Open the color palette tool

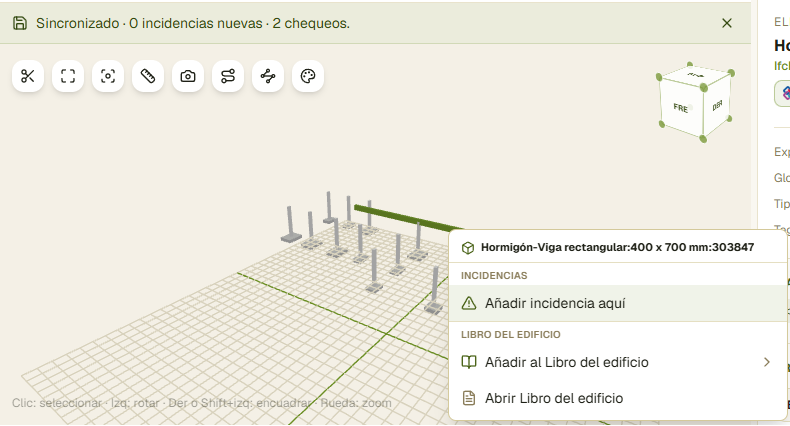(x=308, y=76)
